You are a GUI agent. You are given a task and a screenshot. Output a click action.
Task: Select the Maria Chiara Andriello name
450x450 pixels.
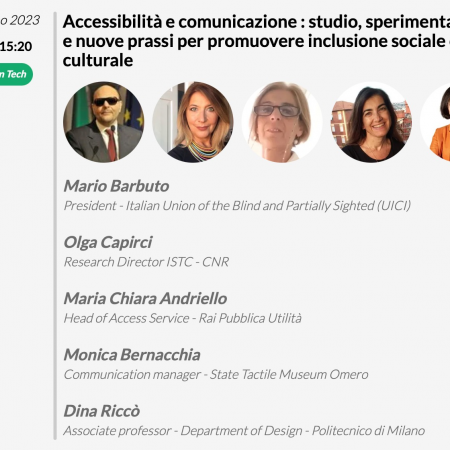(145, 299)
